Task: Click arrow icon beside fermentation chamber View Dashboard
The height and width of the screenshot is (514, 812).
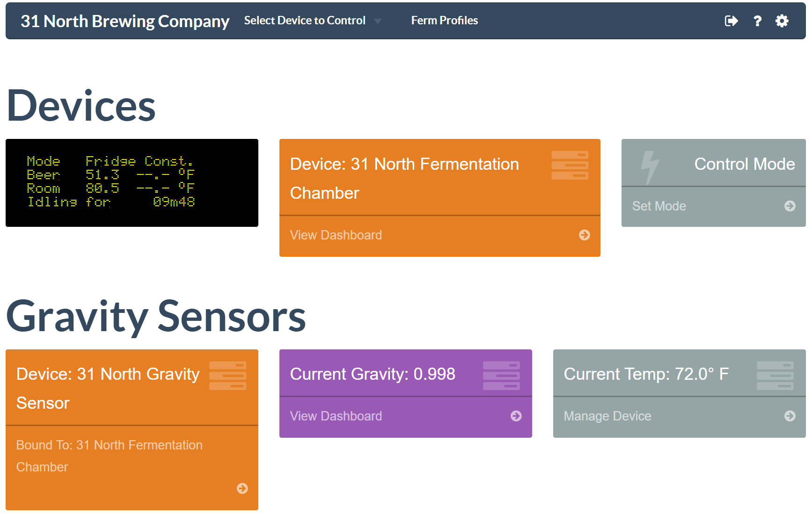Action: pos(584,235)
